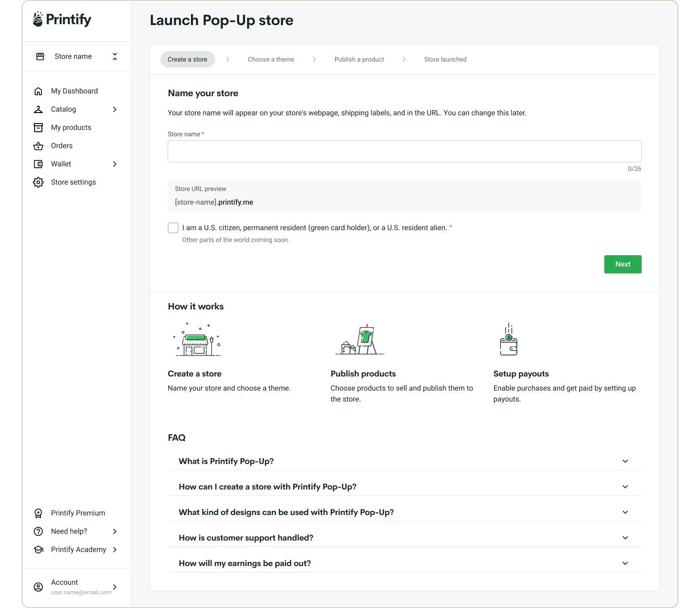The image size is (700, 608).
Task: Expand the Wallet submenu chevron
Action: pyautogui.click(x=115, y=164)
